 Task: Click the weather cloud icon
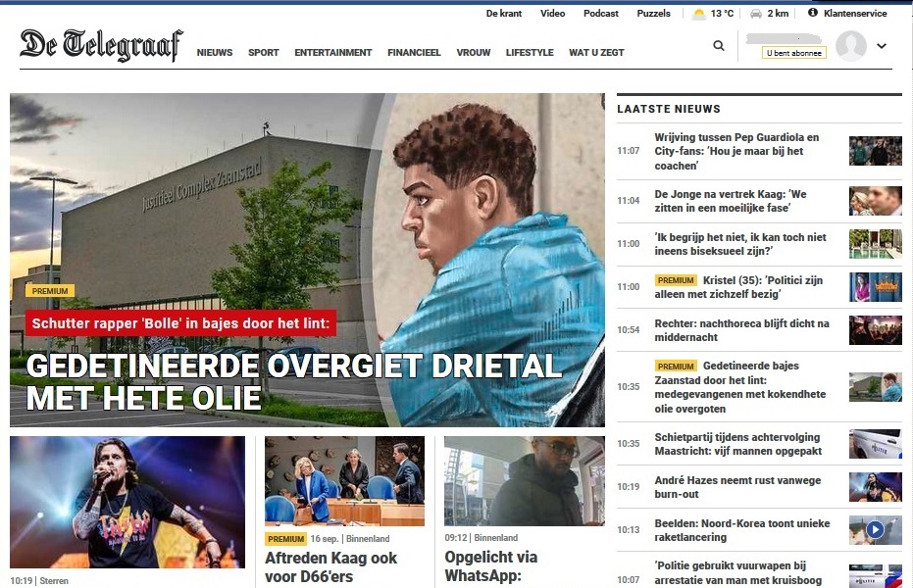coord(698,14)
